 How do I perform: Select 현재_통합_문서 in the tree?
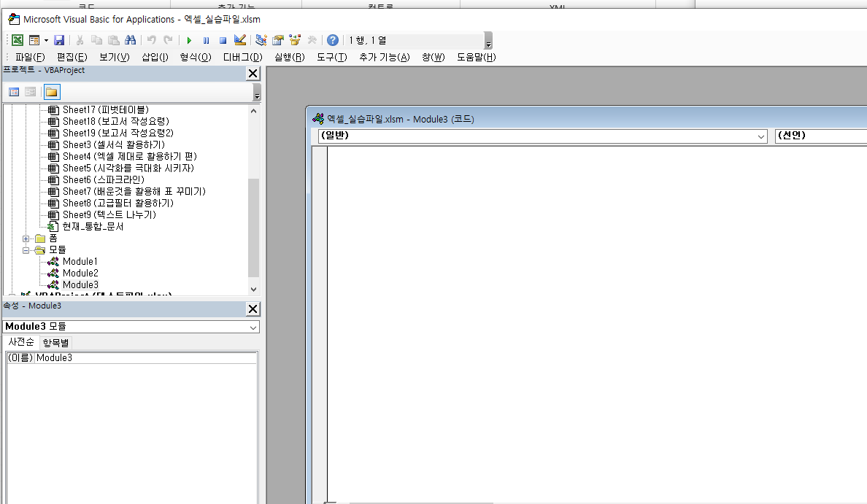(x=93, y=227)
